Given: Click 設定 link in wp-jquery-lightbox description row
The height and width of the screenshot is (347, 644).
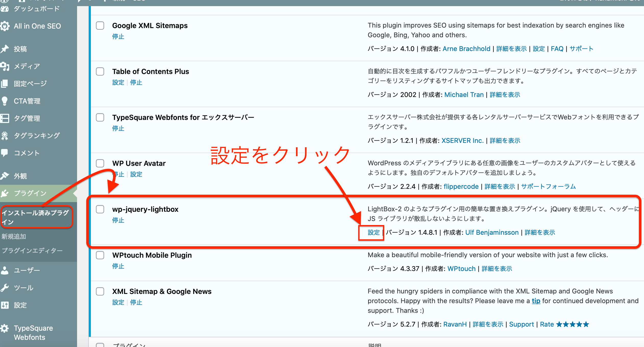Looking at the screenshot, I should click(x=374, y=232).
